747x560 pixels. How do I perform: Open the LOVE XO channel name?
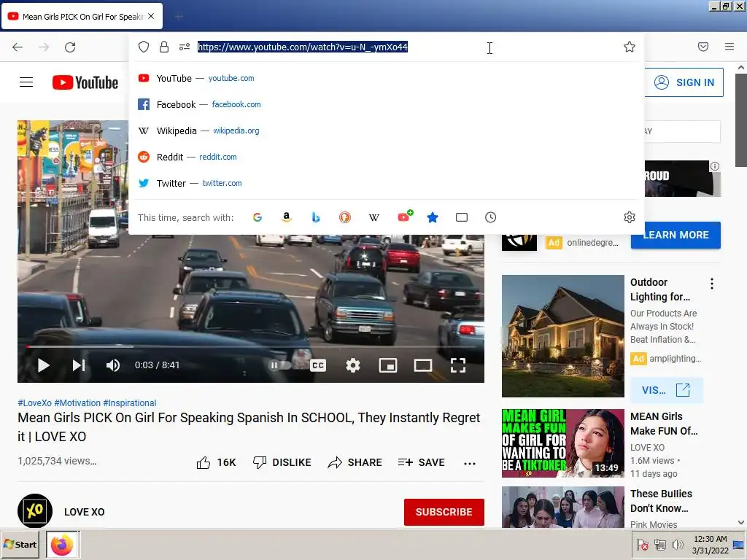point(85,512)
